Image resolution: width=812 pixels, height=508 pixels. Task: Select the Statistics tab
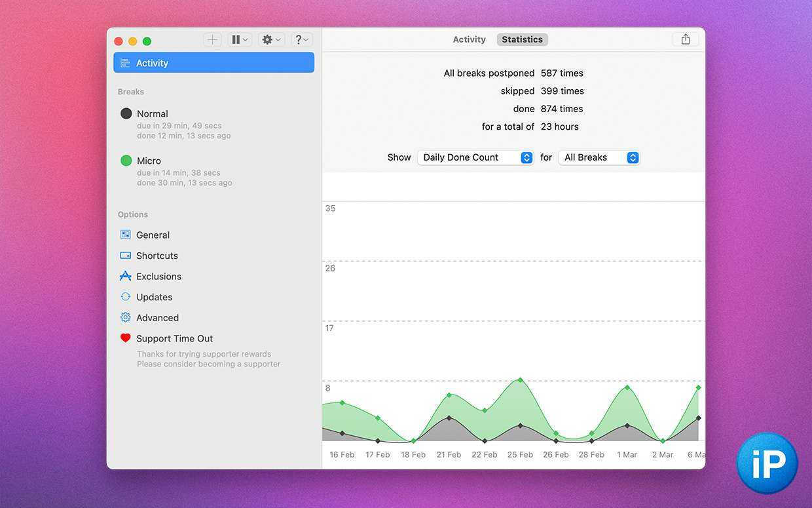(522, 39)
